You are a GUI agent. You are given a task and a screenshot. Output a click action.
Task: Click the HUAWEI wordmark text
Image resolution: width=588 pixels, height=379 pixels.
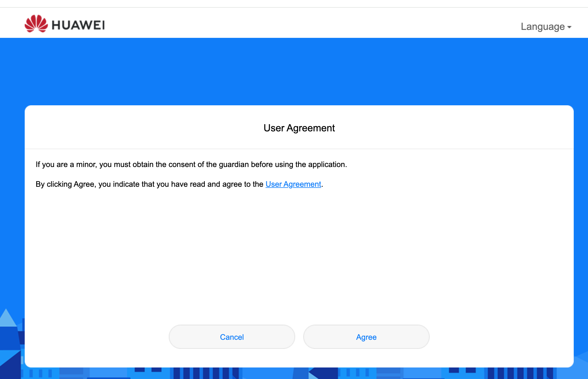78,25
